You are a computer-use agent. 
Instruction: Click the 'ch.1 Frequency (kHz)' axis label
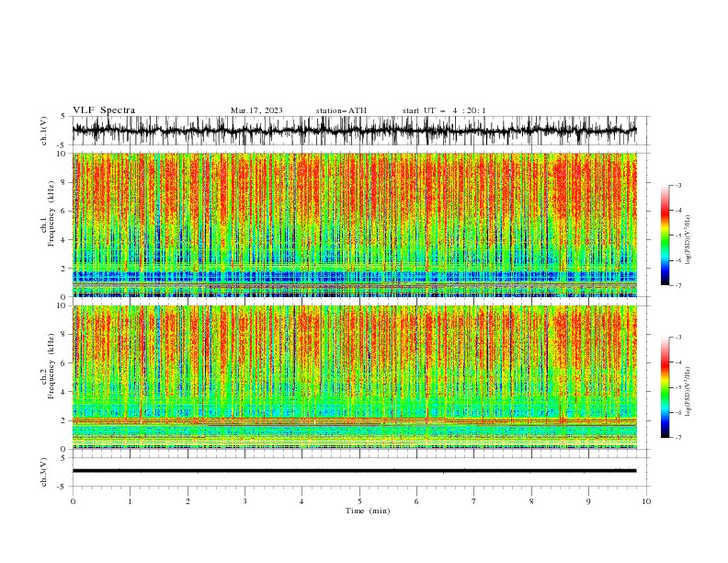click(x=48, y=212)
